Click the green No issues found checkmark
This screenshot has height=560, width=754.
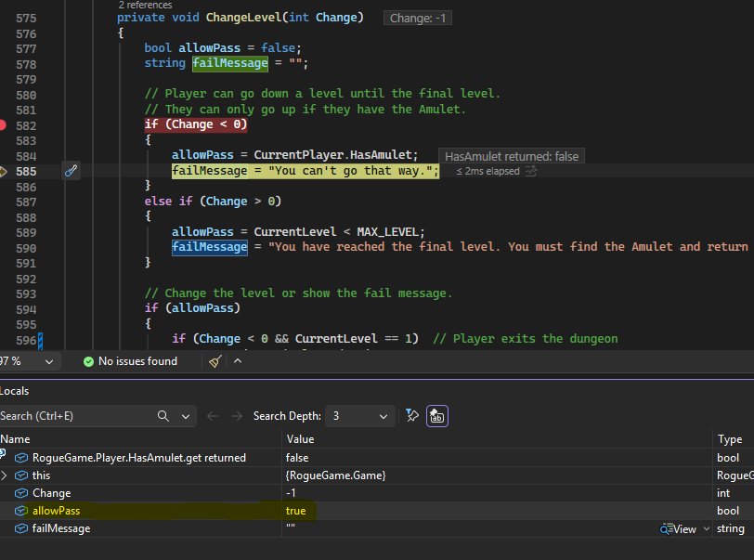point(88,361)
